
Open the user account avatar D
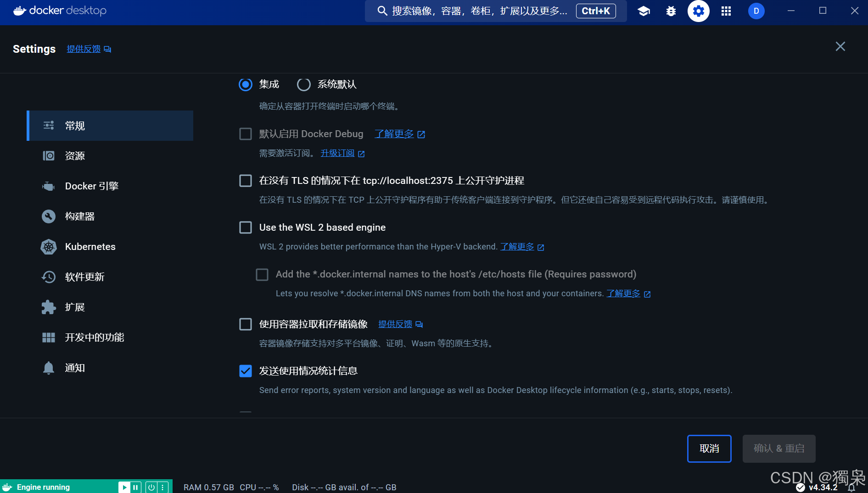click(756, 11)
